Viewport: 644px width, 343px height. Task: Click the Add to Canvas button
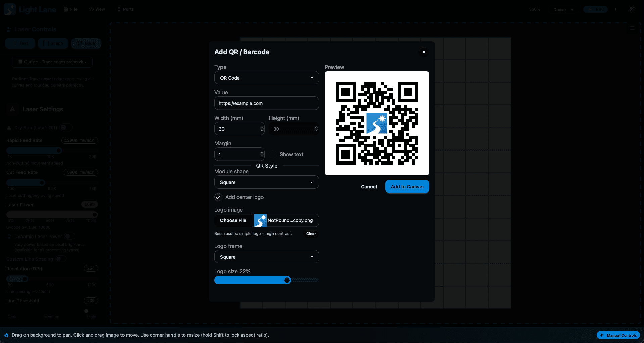pyautogui.click(x=407, y=187)
